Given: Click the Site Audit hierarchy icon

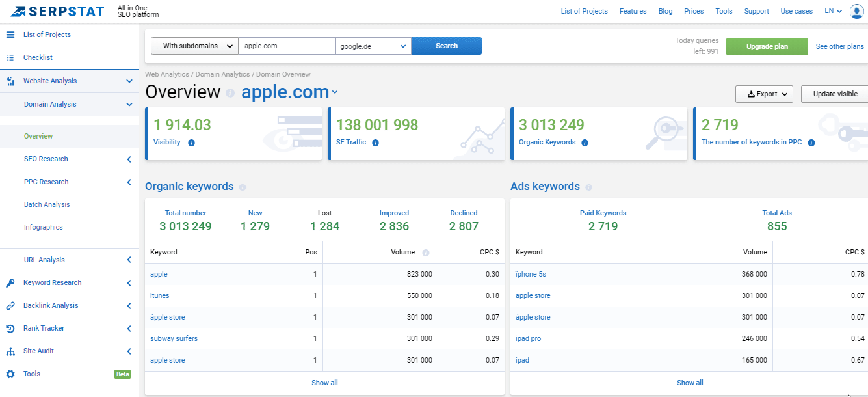Looking at the screenshot, I should [10, 351].
